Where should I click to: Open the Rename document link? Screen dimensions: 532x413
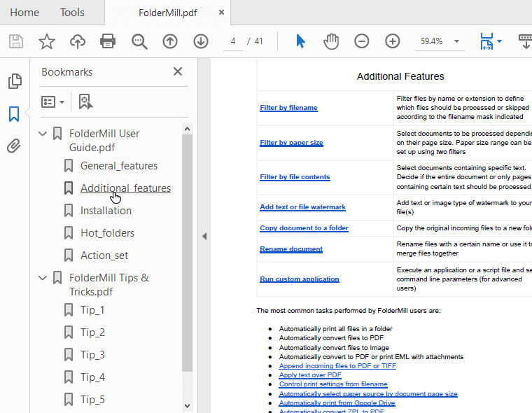(x=290, y=249)
